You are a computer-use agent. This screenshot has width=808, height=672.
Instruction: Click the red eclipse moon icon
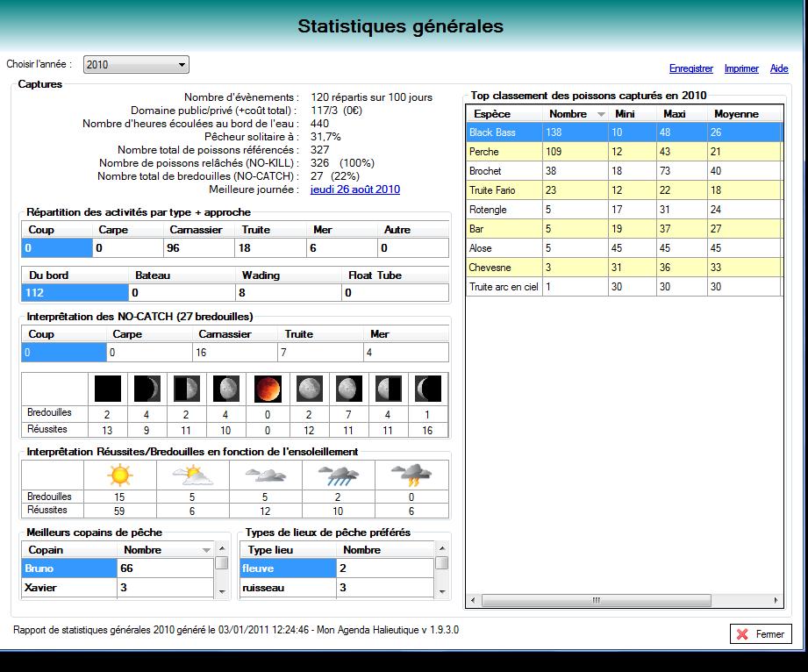pos(268,389)
